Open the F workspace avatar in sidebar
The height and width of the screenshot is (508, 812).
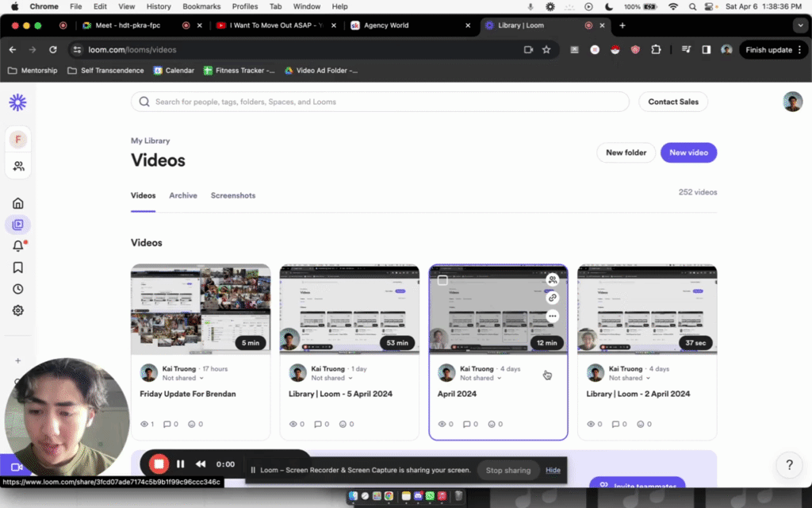coord(18,140)
